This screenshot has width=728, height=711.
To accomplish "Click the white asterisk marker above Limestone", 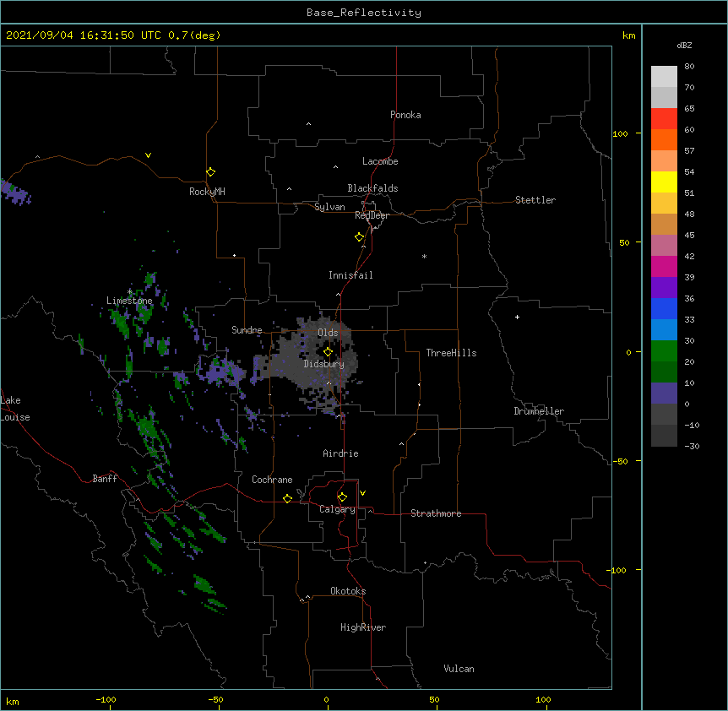I will pos(130,292).
